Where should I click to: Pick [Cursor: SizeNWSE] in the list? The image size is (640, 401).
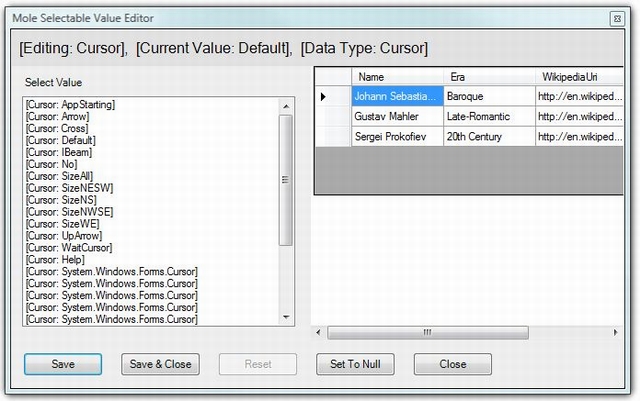pyautogui.click(x=69, y=212)
